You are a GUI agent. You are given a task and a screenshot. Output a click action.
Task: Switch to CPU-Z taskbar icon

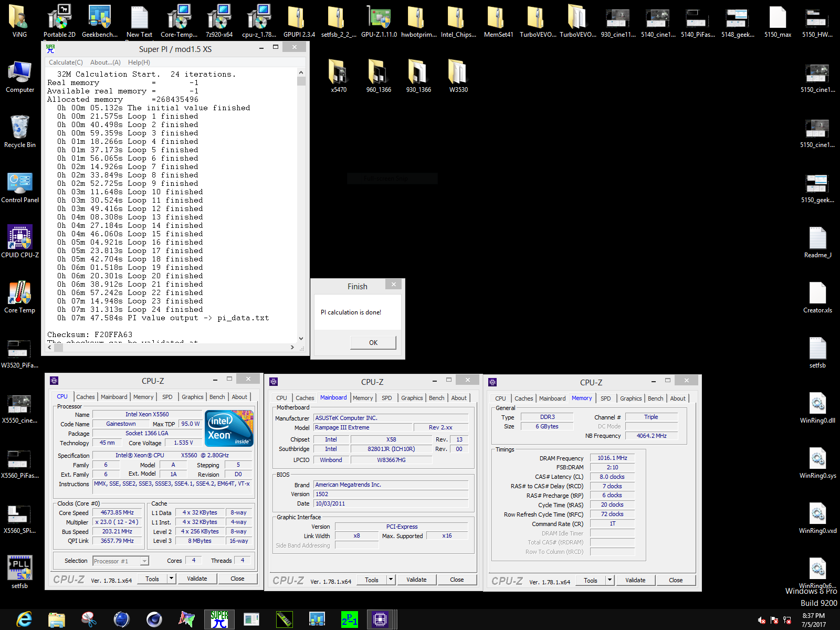pyautogui.click(x=380, y=619)
